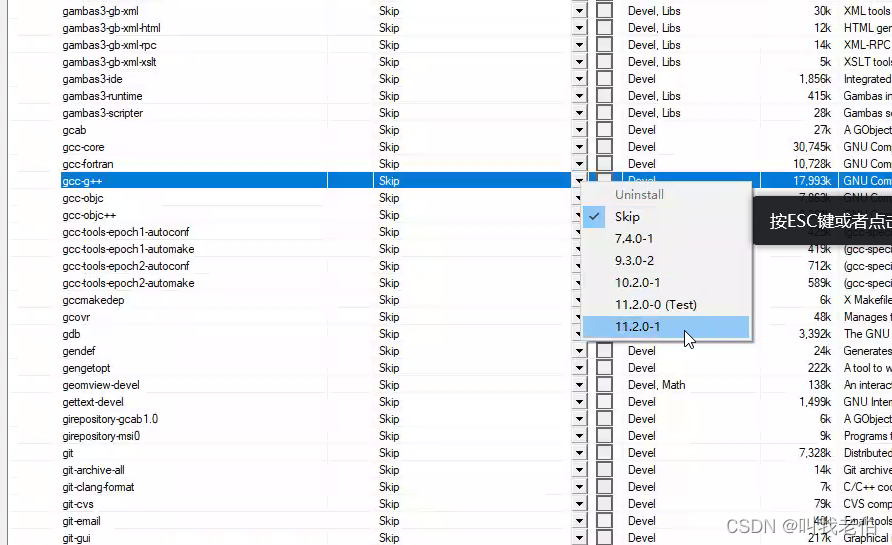The image size is (892, 545).
Task: Select gcc-tools-epoch2-automake package row
Action: 129,283
